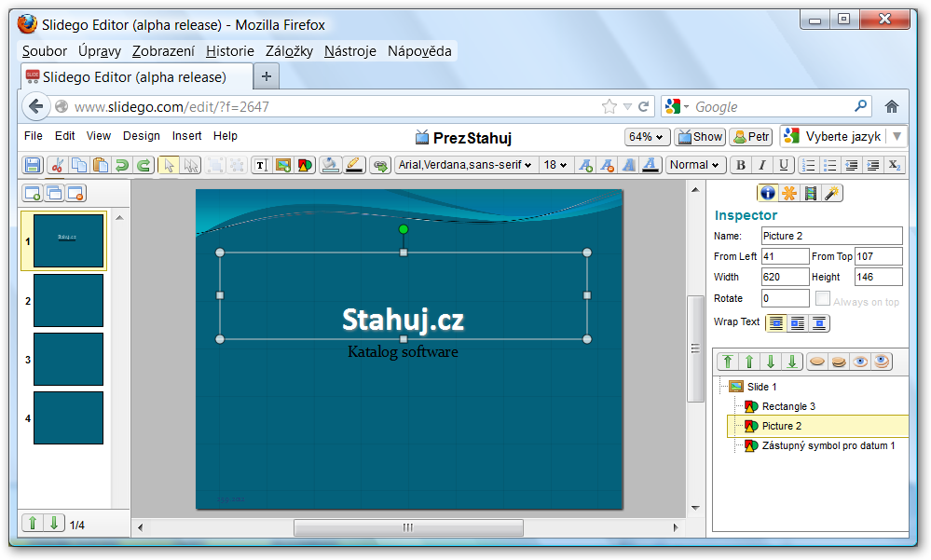Screen dimensions: 931x560
Task: Open the Petr user account button
Action: click(x=751, y=137)
